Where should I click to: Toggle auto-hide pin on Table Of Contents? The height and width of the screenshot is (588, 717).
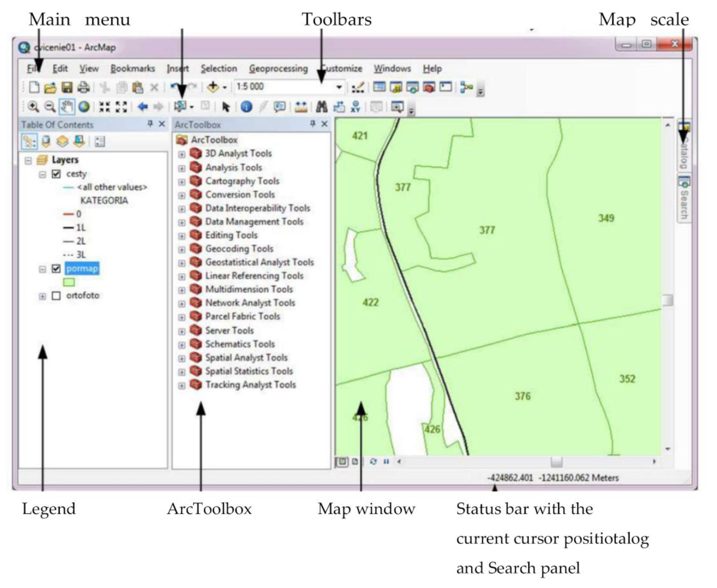click(150, 124)
